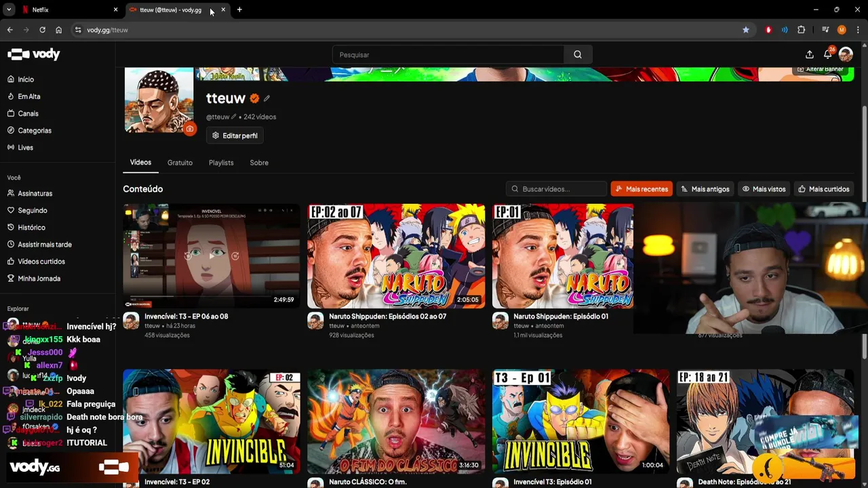Click the browser home button
Viewport: 868px width, 488px height.
point(58,30)
